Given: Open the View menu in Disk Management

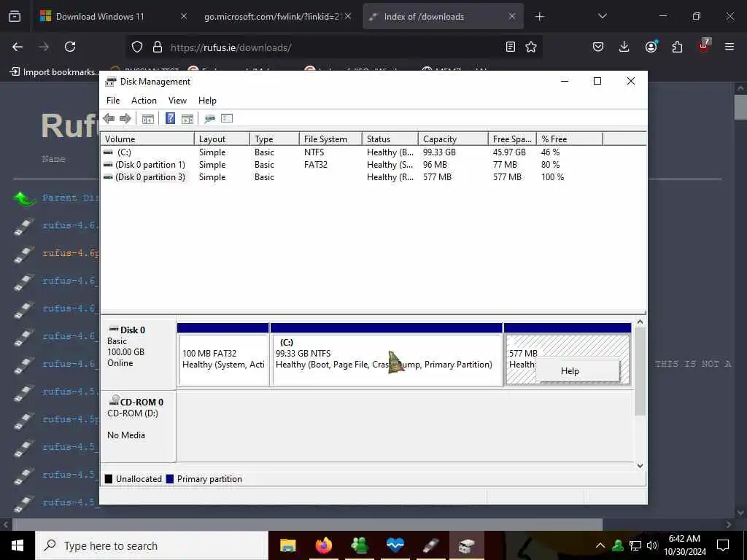Looking at the screenshot, I should (x=177, y=101).
